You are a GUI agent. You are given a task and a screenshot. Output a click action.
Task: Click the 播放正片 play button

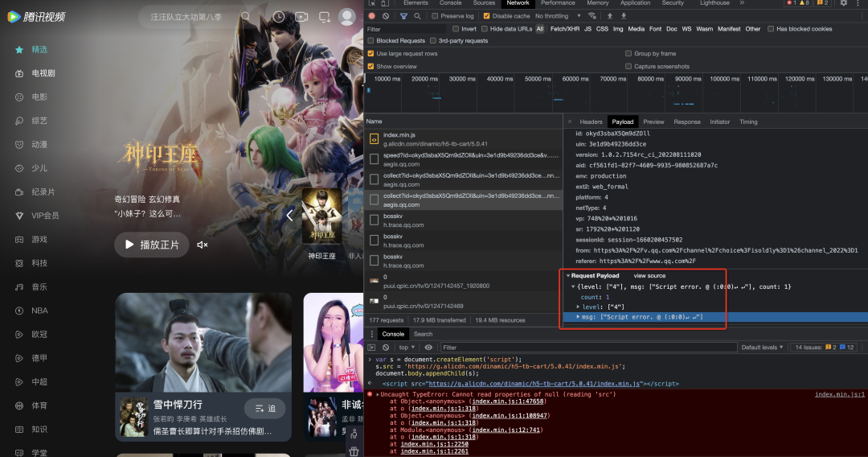coord(152,245)
